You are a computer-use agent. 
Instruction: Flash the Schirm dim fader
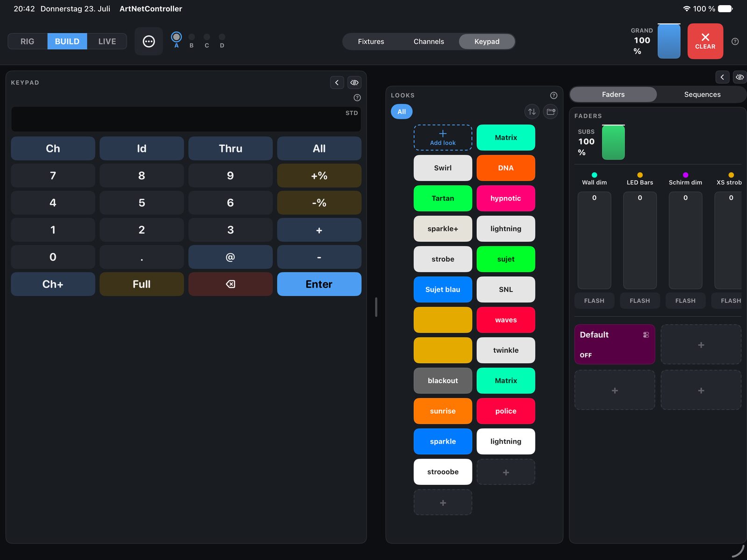pos(685,301)
